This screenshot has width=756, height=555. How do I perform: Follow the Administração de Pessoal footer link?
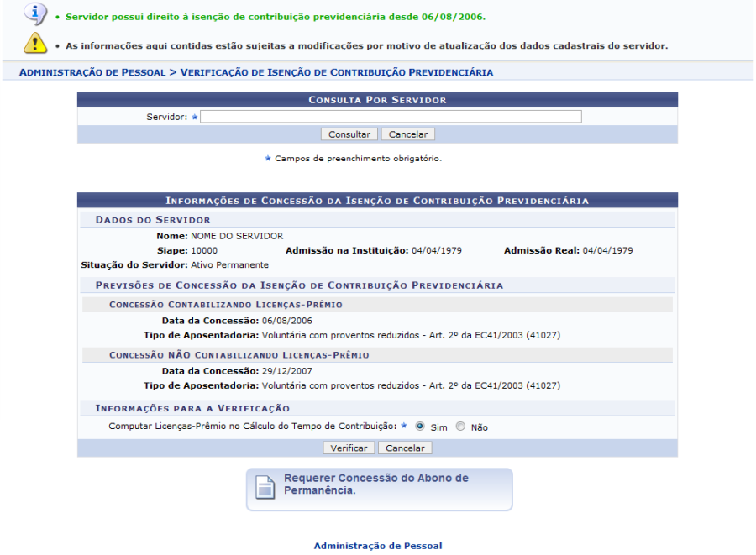(377, 546)
